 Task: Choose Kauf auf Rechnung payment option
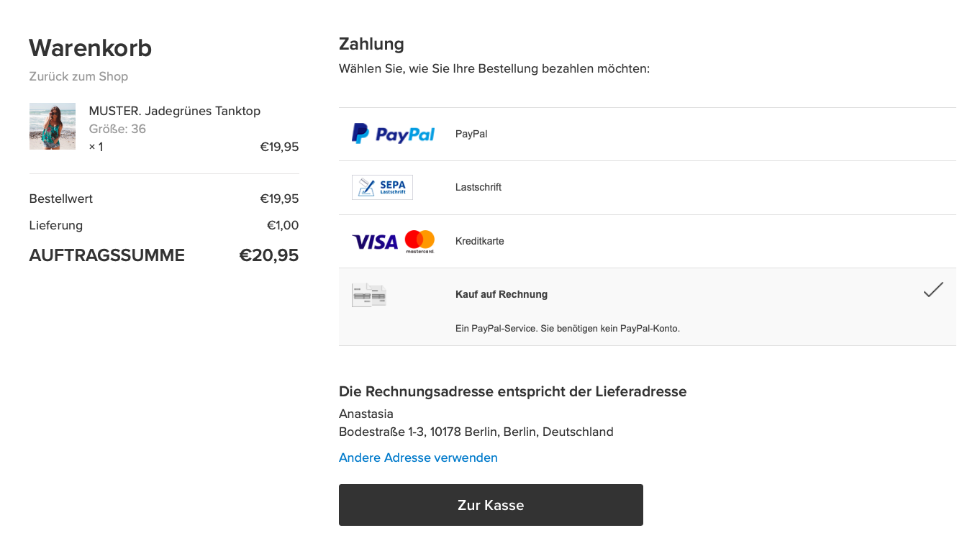501,294
